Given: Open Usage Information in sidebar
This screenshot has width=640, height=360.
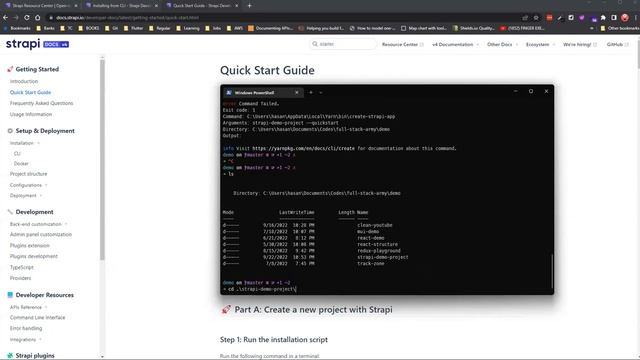Looking at the screenshot, I should click(31, 114).
